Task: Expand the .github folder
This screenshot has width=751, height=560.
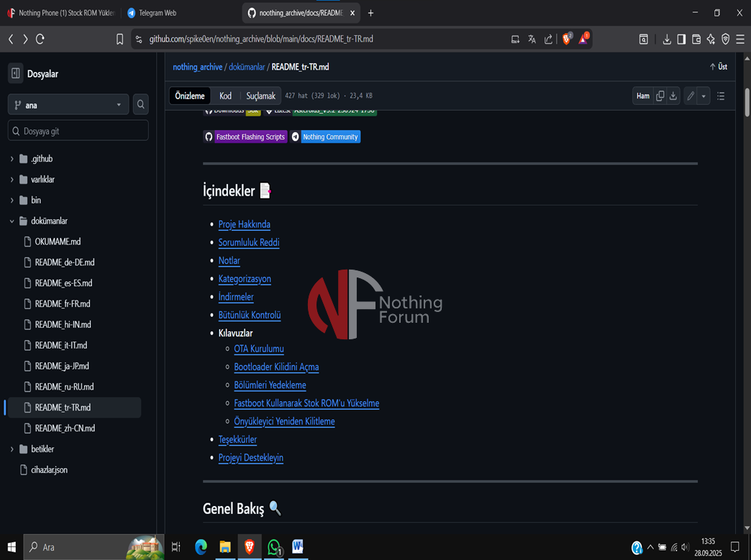Action: tap(12, 159)
